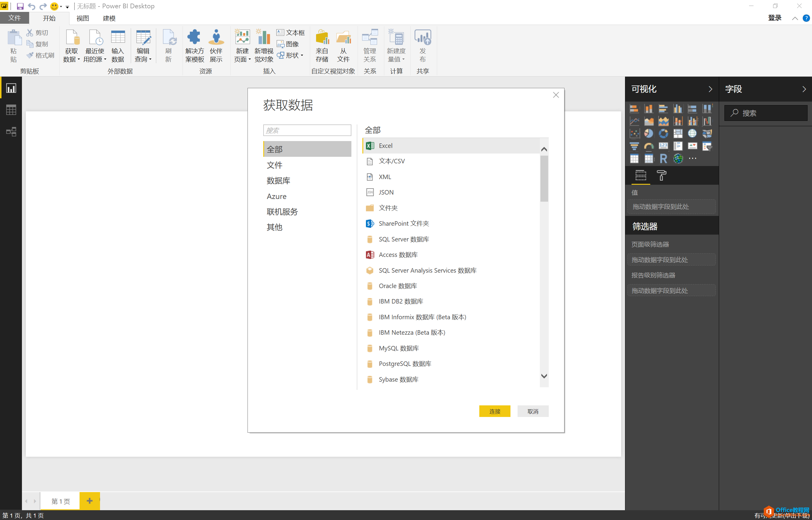Switch to data view in left sidebar
This screenshot has width=812, height=520.
[11, 110]
